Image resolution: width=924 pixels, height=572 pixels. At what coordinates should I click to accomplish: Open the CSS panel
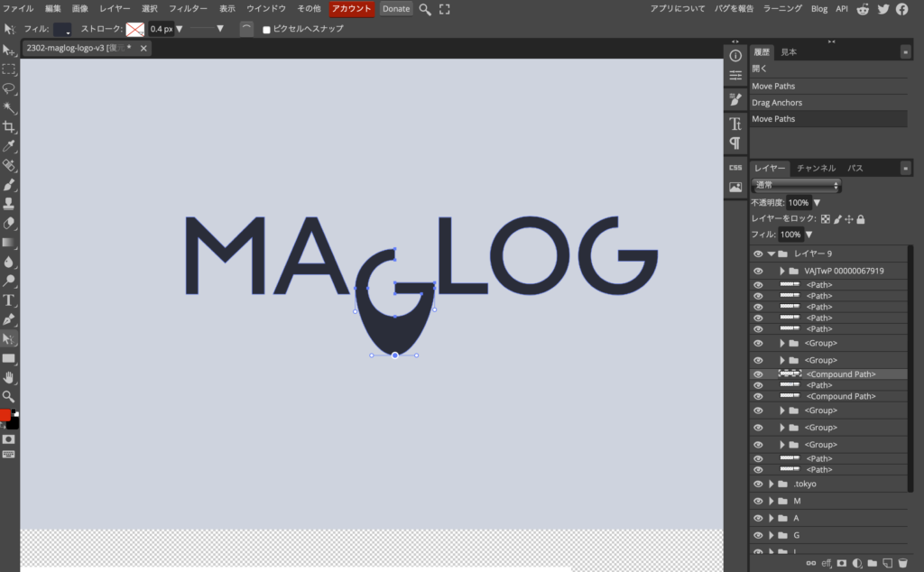735,168
